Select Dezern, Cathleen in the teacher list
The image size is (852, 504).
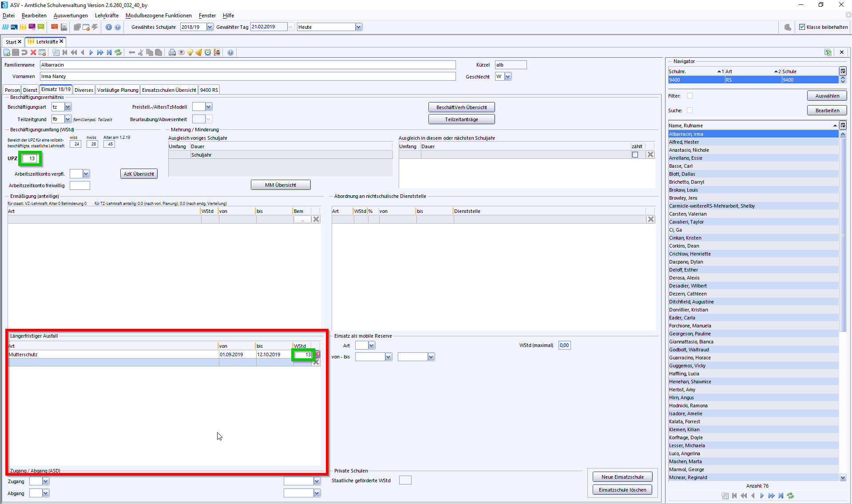coord(753,294)
